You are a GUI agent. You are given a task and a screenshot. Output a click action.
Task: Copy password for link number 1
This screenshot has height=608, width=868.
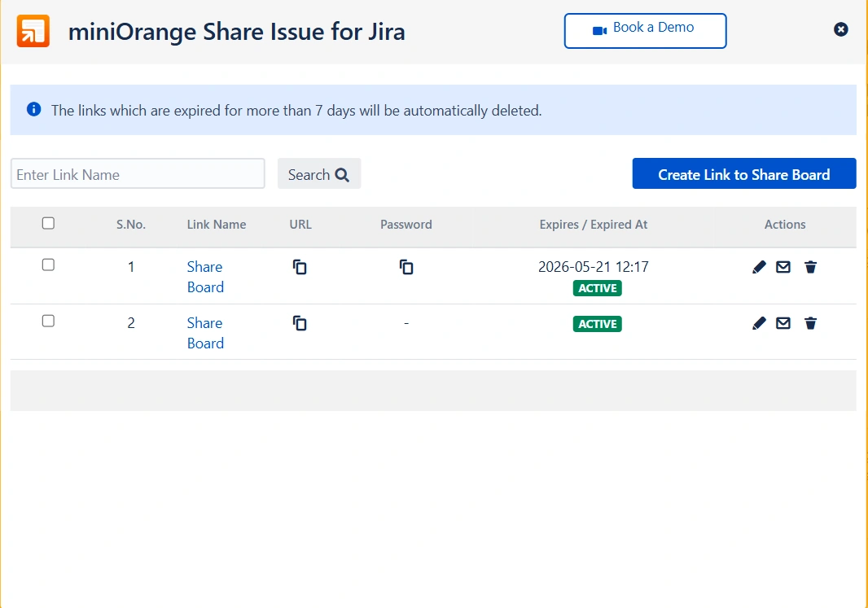point(406,267)
